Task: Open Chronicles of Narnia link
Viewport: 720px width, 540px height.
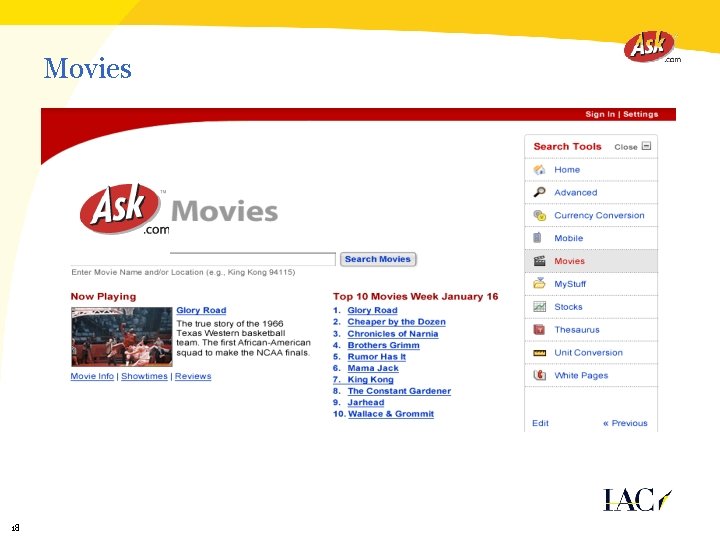Action: pyautogui.click(x=393, y=334)
